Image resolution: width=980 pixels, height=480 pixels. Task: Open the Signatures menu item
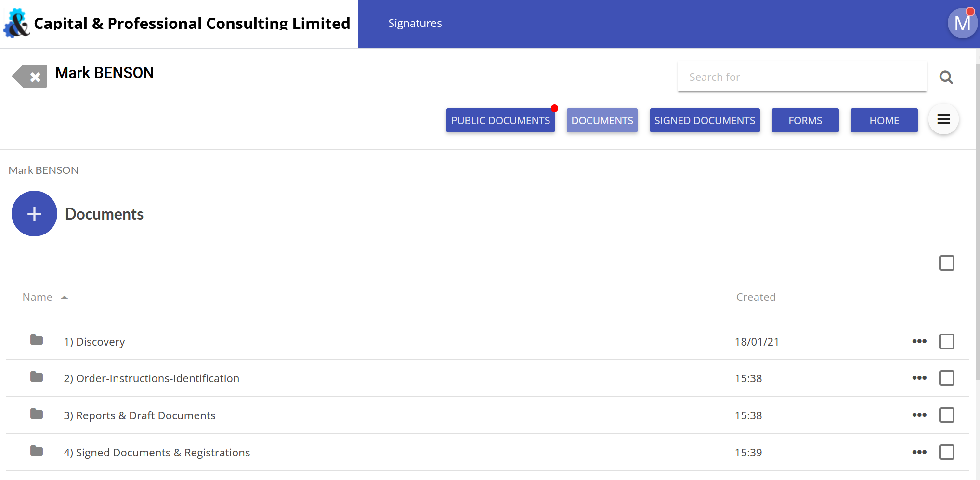pos(415,23)
